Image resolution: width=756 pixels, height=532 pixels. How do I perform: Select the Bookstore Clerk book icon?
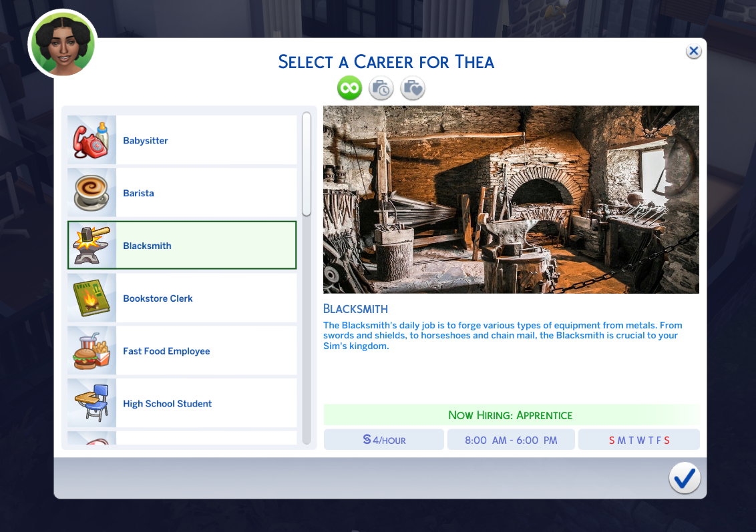tap(91, 298)
